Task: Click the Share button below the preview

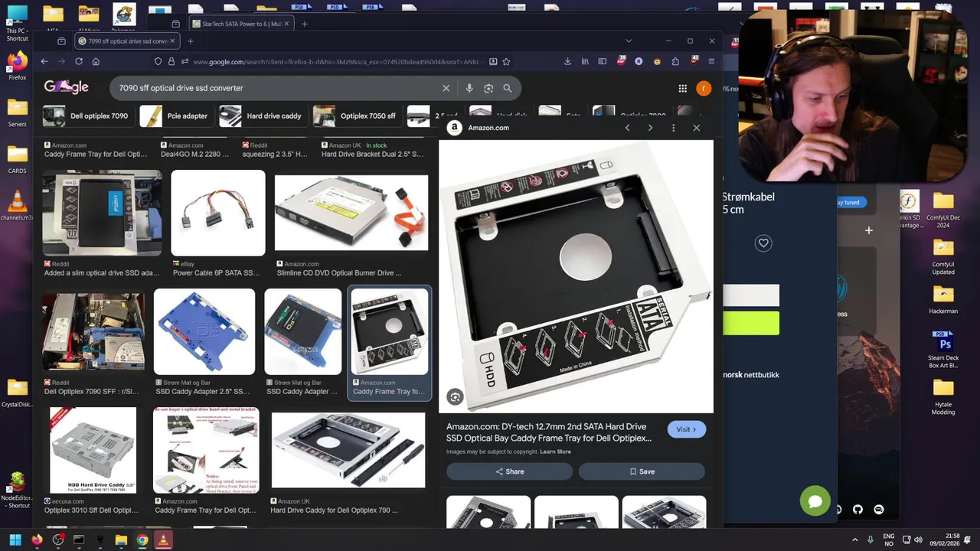Action: click(509, 471)
